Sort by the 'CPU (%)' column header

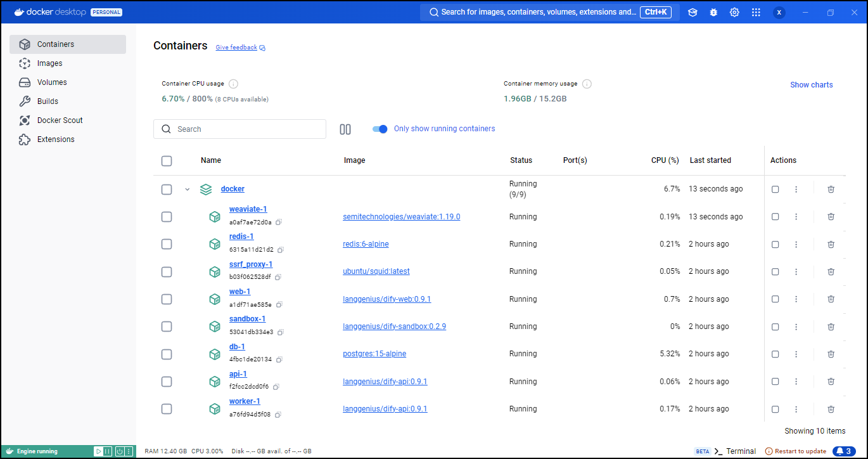665,160
